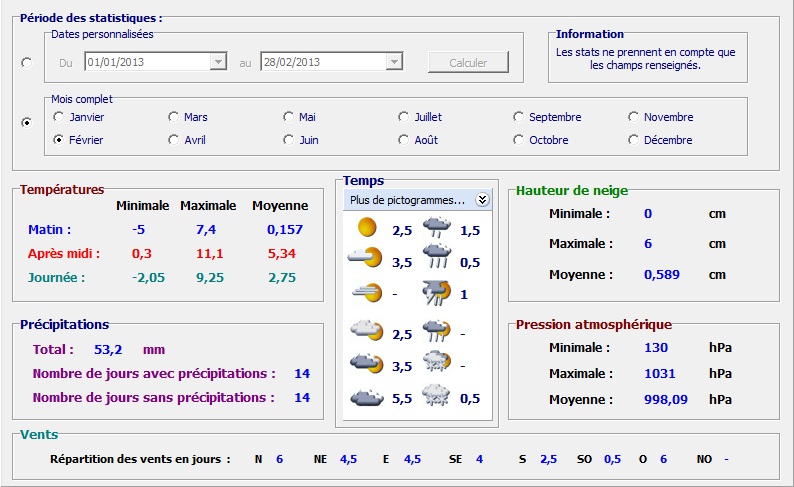Image resolution: width=794 pixels, height=487 pixels.
Task: Click the minimum pressure value 130
Action: coord(656,348)
